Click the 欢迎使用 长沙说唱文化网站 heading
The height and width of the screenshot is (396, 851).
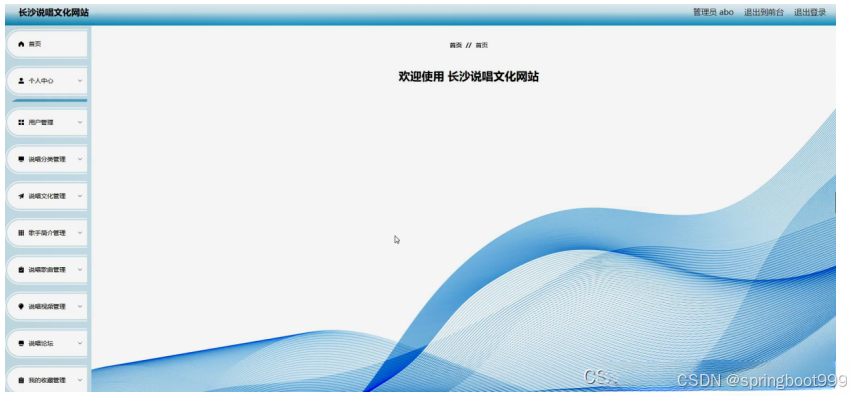coord(468,76)
